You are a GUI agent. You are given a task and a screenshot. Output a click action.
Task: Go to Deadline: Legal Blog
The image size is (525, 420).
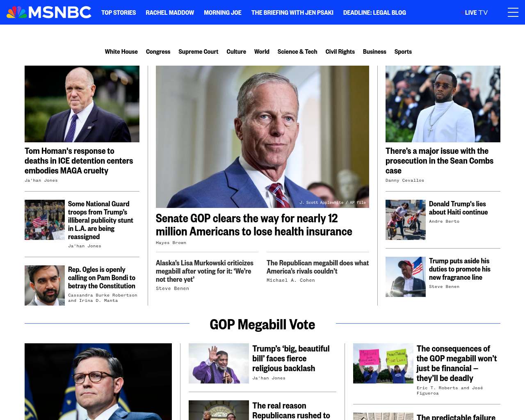(374, 13)
